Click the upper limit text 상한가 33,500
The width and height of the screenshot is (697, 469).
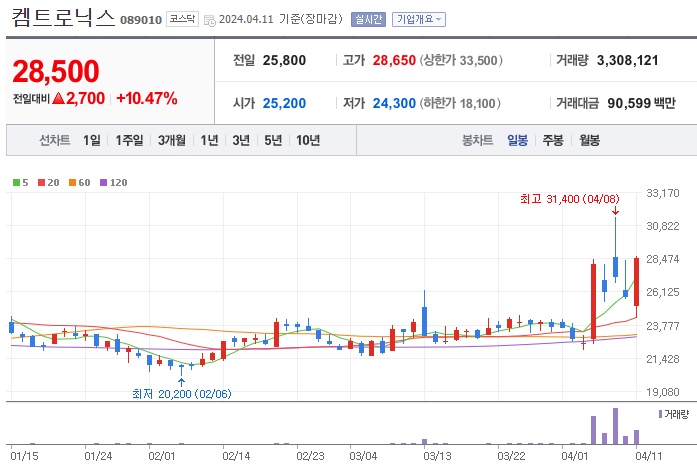461,60
